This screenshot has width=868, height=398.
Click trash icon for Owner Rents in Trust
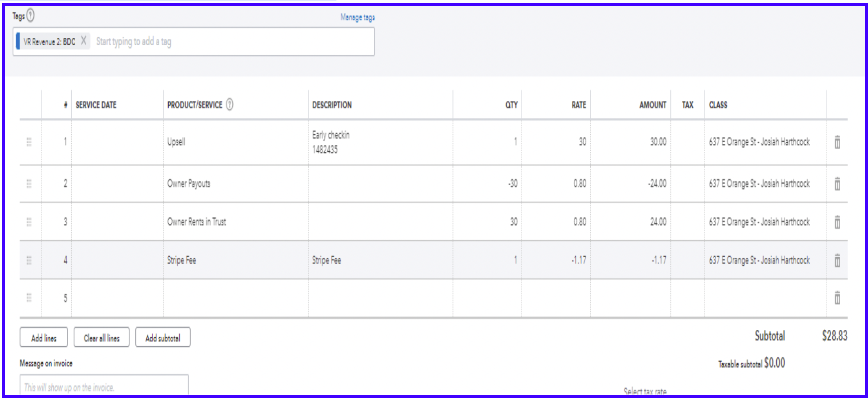click(837, 222)
